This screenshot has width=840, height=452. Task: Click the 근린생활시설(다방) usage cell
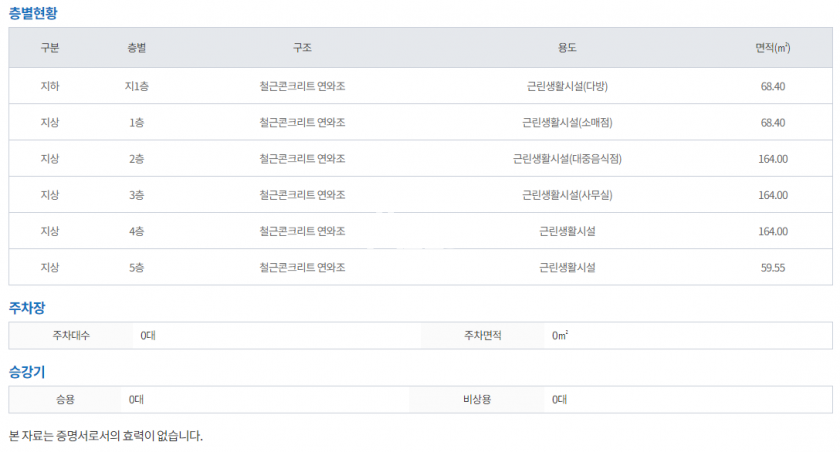567,86
